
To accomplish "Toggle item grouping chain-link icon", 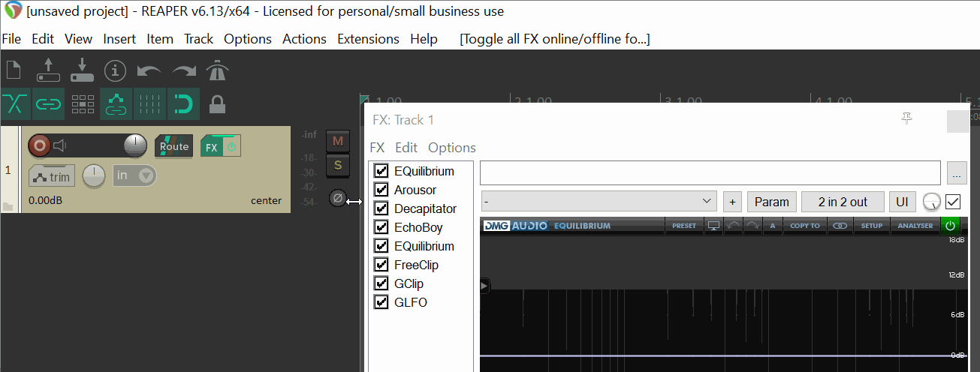I will pyautogui.click(x=49, y=104).
